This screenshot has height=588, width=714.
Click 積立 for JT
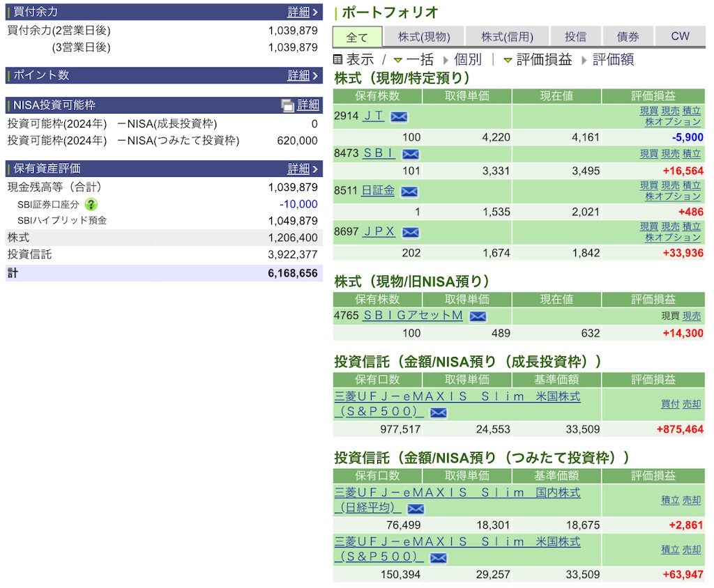[692, 111]
